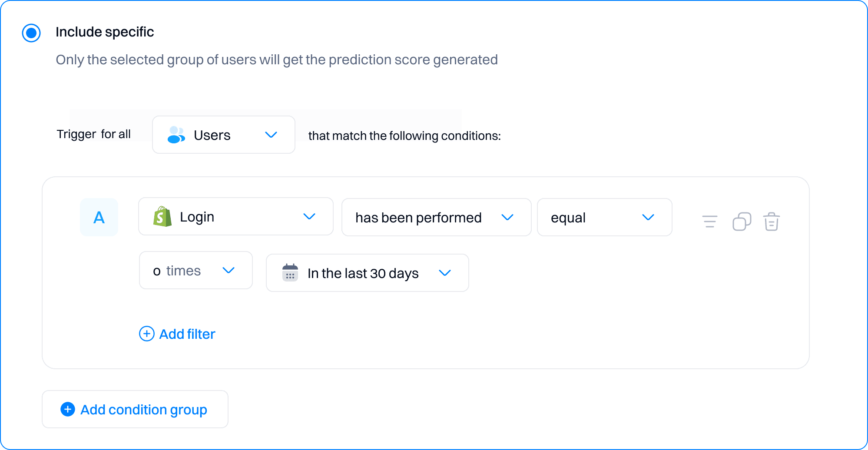
Task: Click the Add condition group button
Action: coord(135,409)
